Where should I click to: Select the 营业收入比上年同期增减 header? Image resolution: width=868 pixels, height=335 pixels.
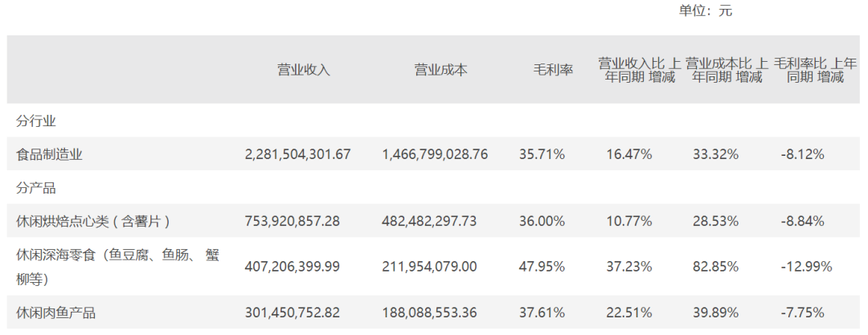click(640, 70)
